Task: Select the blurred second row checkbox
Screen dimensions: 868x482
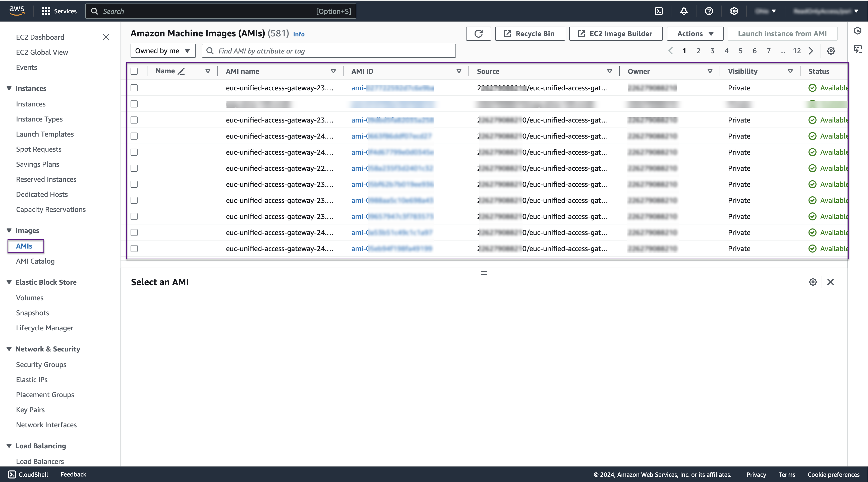Action: 134,104
